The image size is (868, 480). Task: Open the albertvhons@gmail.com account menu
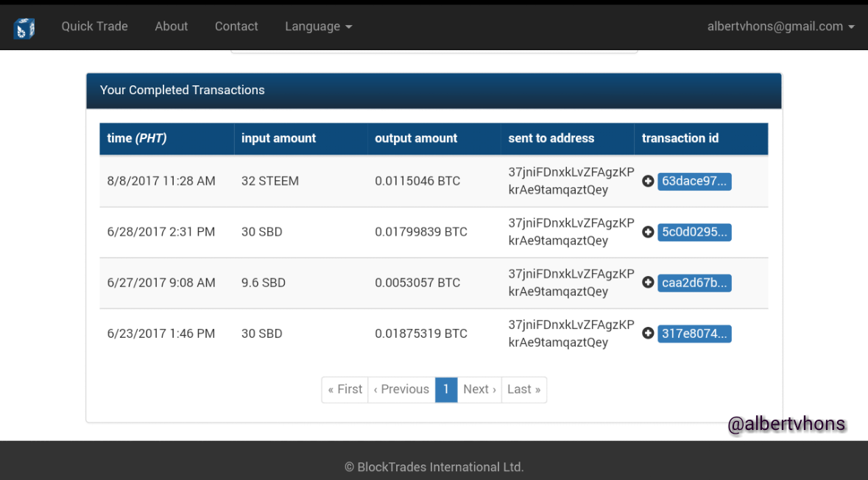780,26
